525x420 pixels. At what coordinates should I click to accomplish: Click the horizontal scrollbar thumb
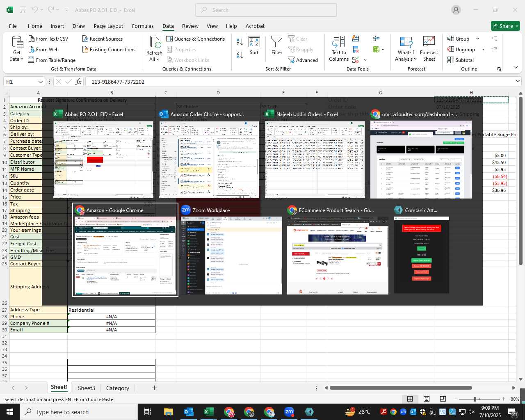tap(401, 388)
